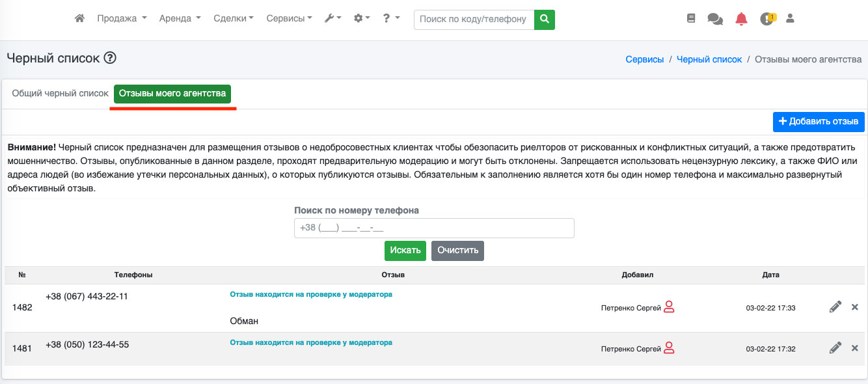Expand the Продажа dropdown menu
The image size is (868, 384).
(x=122, y=19)
